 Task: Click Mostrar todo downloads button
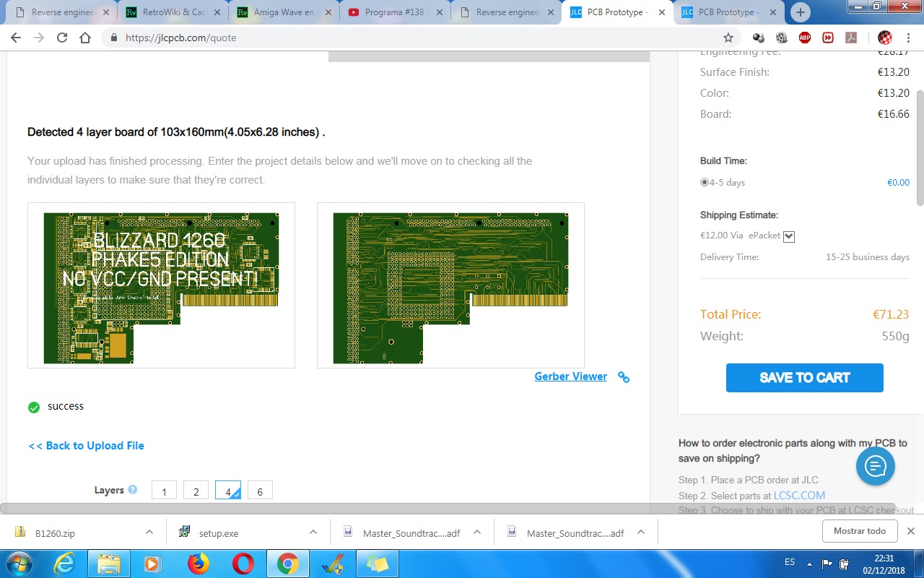click(860, 531)
